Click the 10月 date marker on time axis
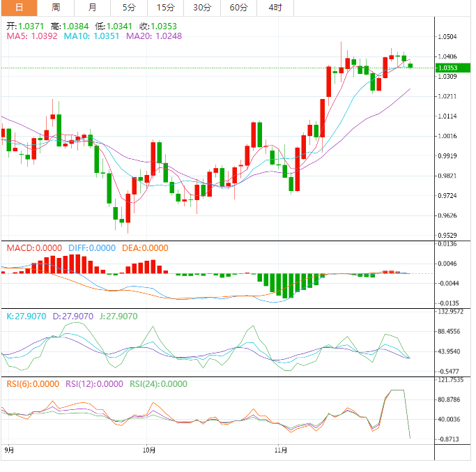This screenshot has height=472, width=476. [x=149, y=450]
